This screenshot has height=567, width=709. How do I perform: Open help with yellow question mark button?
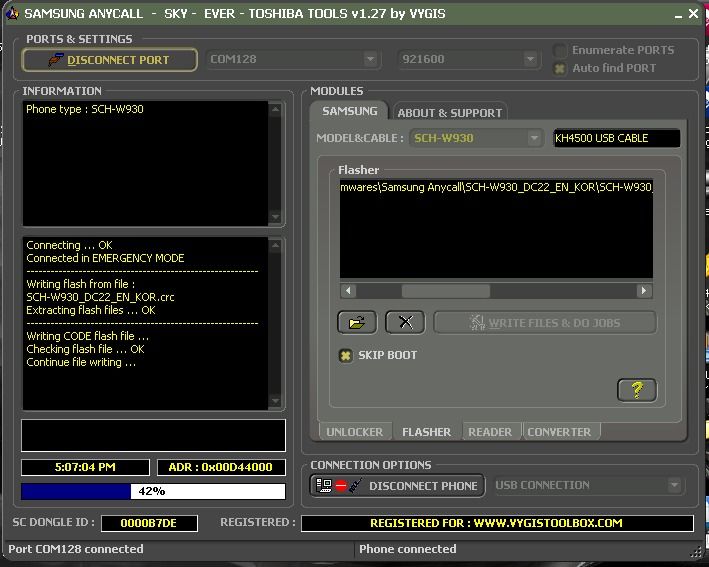click(637, 390)
